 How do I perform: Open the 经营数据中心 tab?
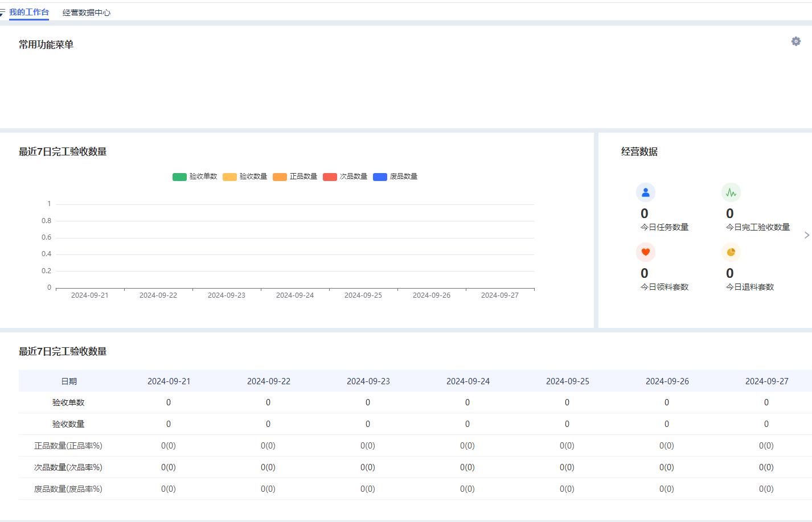point(87,13)
